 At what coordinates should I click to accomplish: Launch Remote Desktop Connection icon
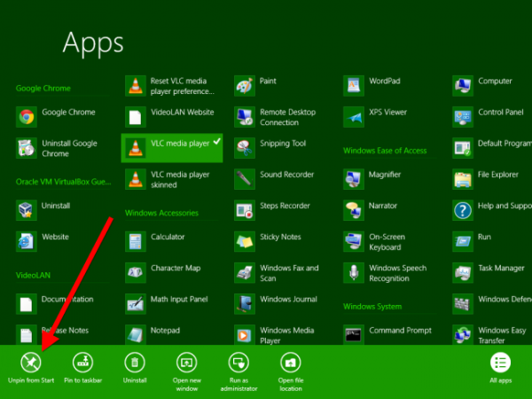(x=245, y=117)
